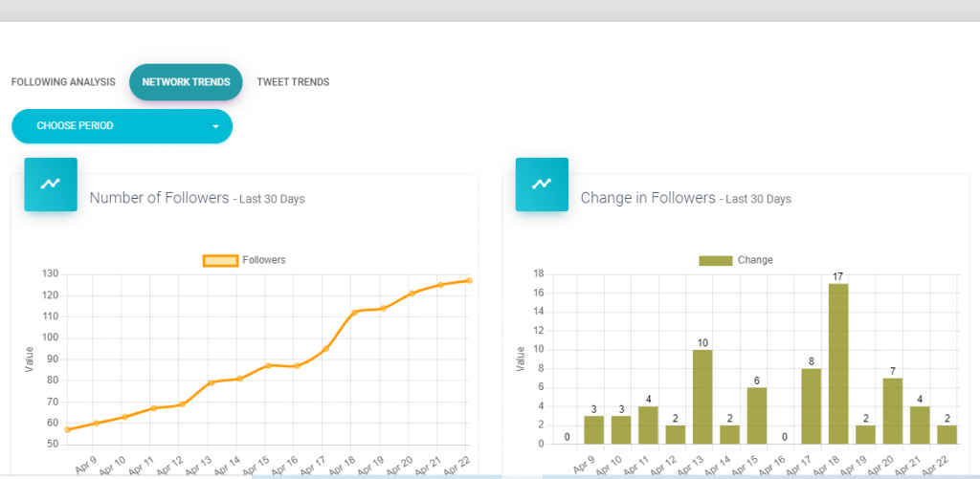
Task: Click the Followers legend label
Action: pyautogui.click(x=264, y=260)
